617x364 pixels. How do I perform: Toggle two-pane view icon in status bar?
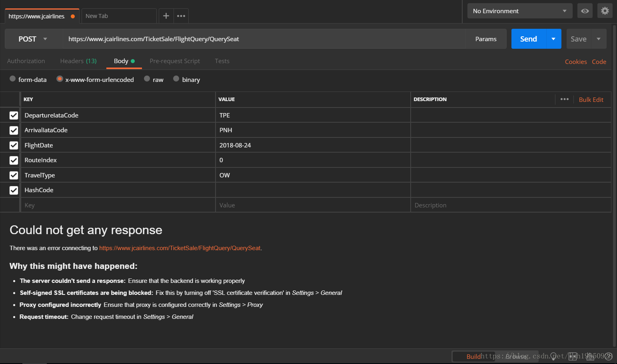[572, 356]
